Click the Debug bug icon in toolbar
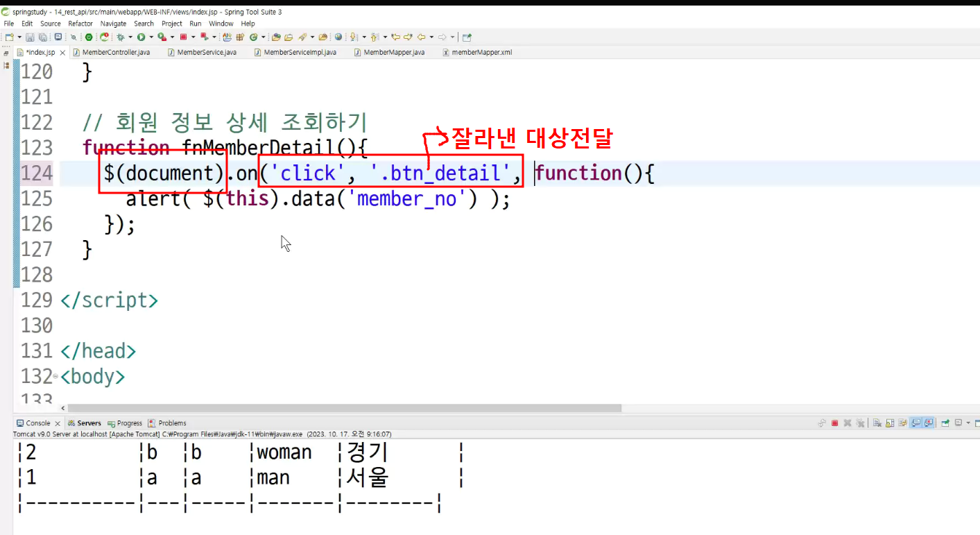 point(120,37)
